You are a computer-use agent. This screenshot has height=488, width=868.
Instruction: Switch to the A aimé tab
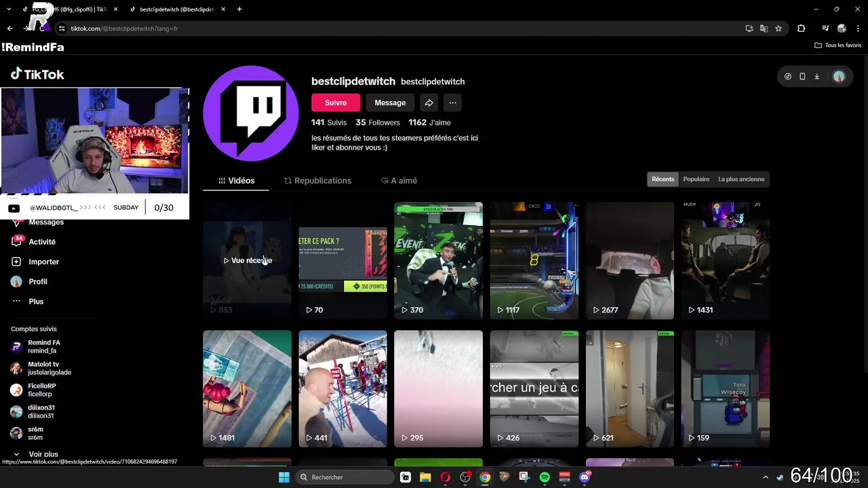coord(399,181)
